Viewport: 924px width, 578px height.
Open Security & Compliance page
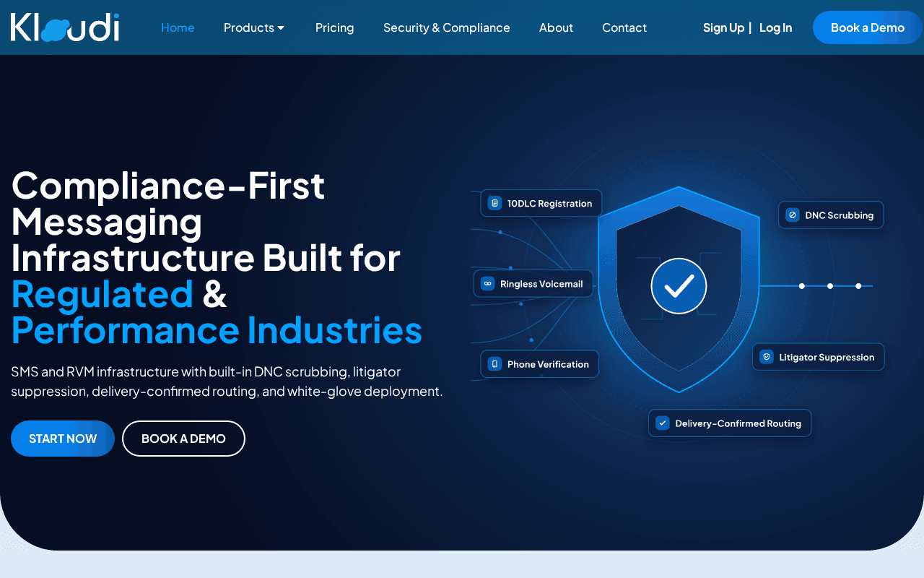447,27
